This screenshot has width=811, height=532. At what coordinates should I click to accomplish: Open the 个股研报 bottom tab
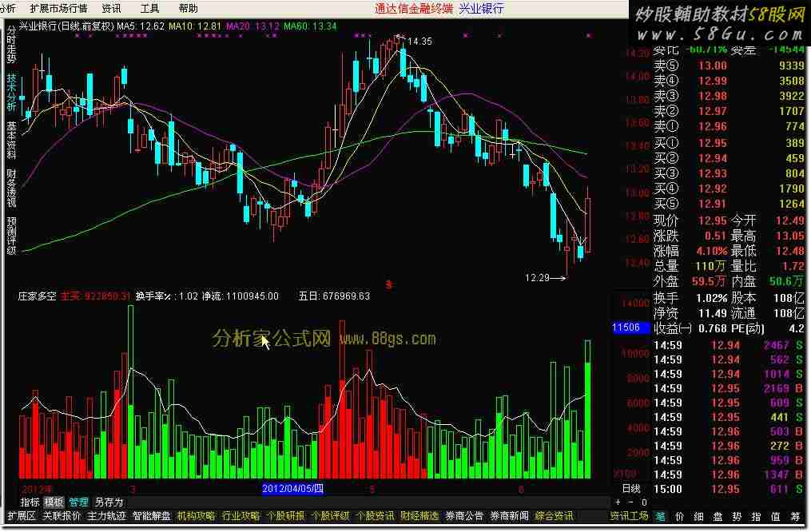coord(285,516)
